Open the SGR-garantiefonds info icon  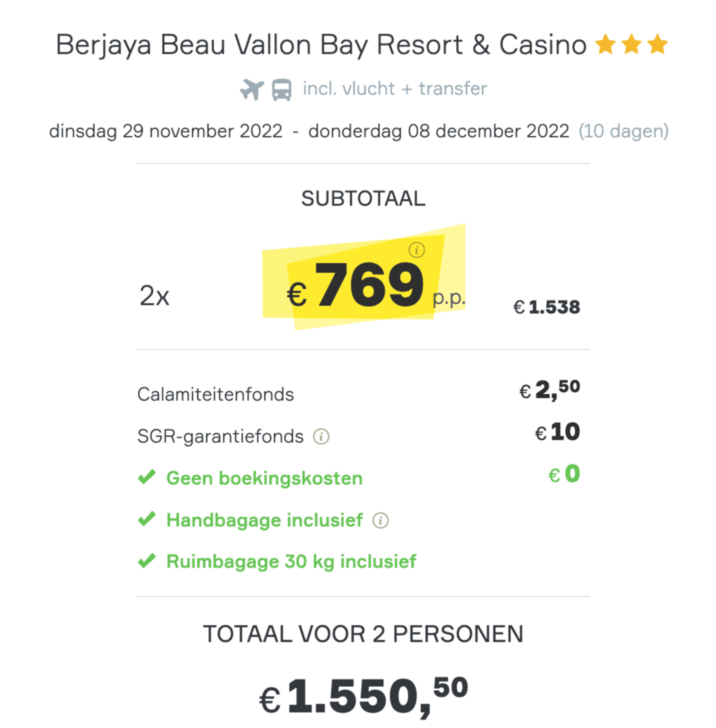tap(321, 436)
